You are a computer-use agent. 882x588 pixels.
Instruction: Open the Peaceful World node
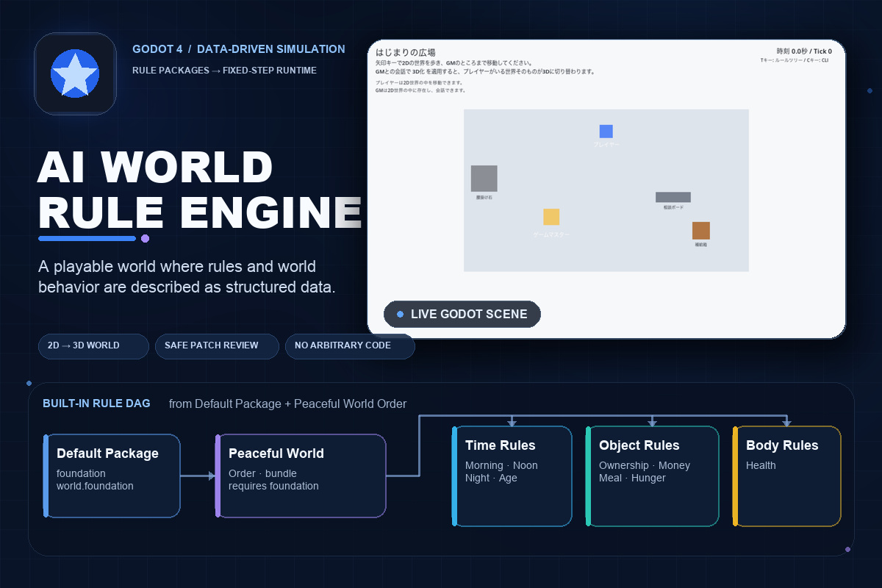[x=301, y=476]
